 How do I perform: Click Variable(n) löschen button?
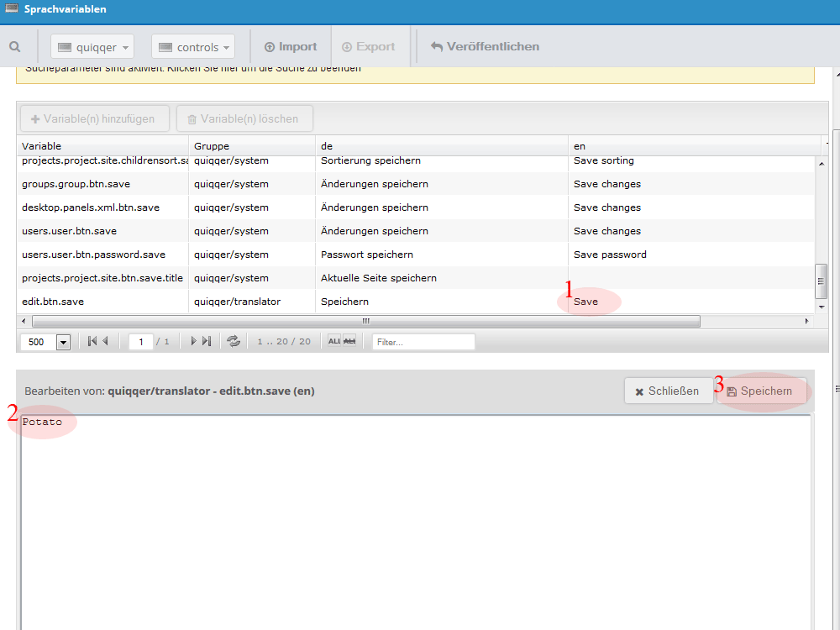pos(244,118)
